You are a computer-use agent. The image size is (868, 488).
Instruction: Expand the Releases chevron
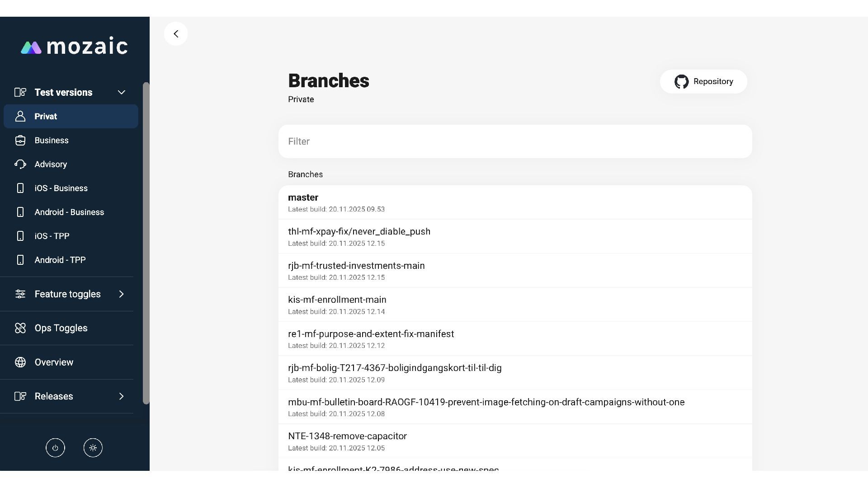pos(121,396)
